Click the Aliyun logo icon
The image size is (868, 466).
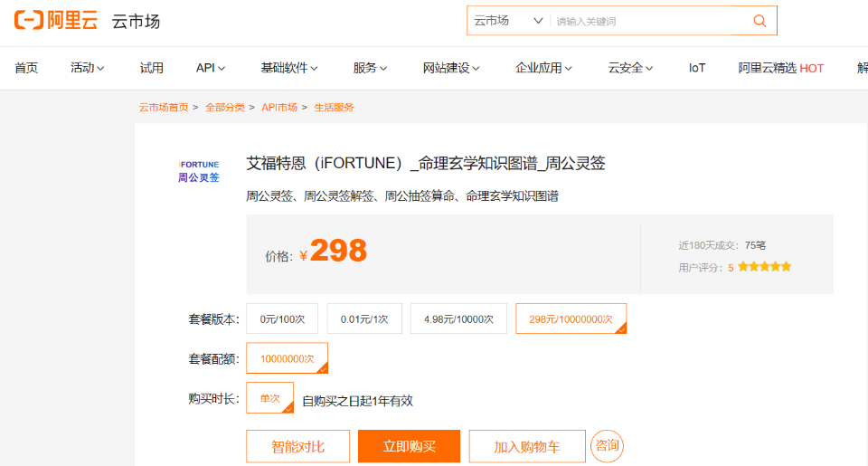[x=56, y=20]
